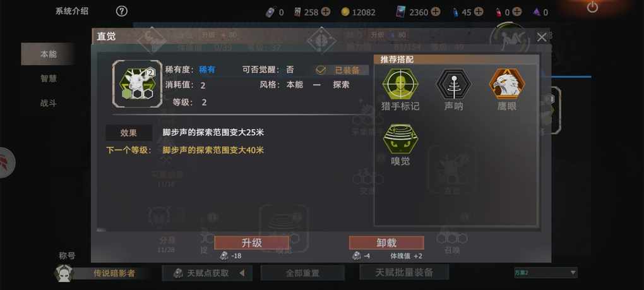Click the 直觉 deer talent icon

[x=137, y=84]
